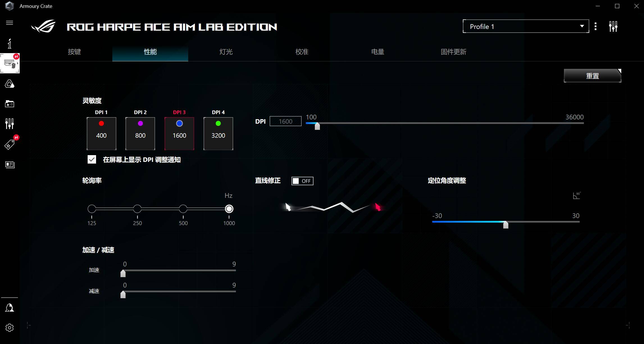Screen dimensions: 644x344
Task: Switch to the 灯光 (Lighting) tab
Action: 226,52
